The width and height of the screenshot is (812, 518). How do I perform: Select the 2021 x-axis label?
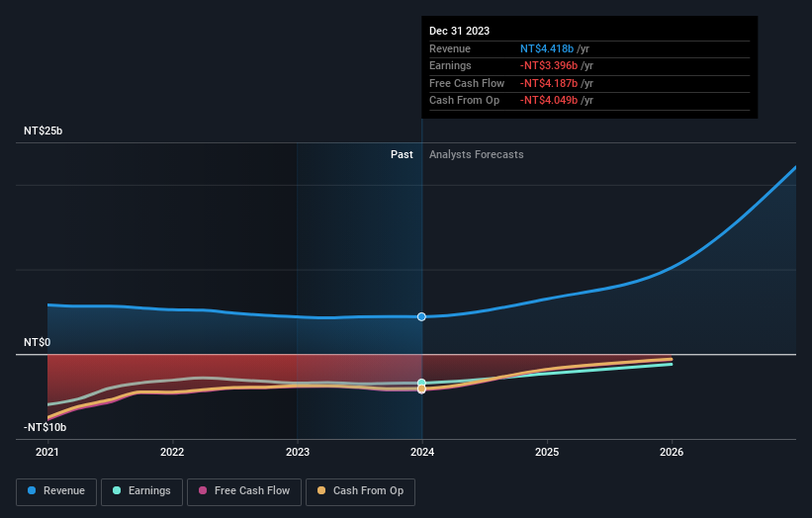[47, 452]
